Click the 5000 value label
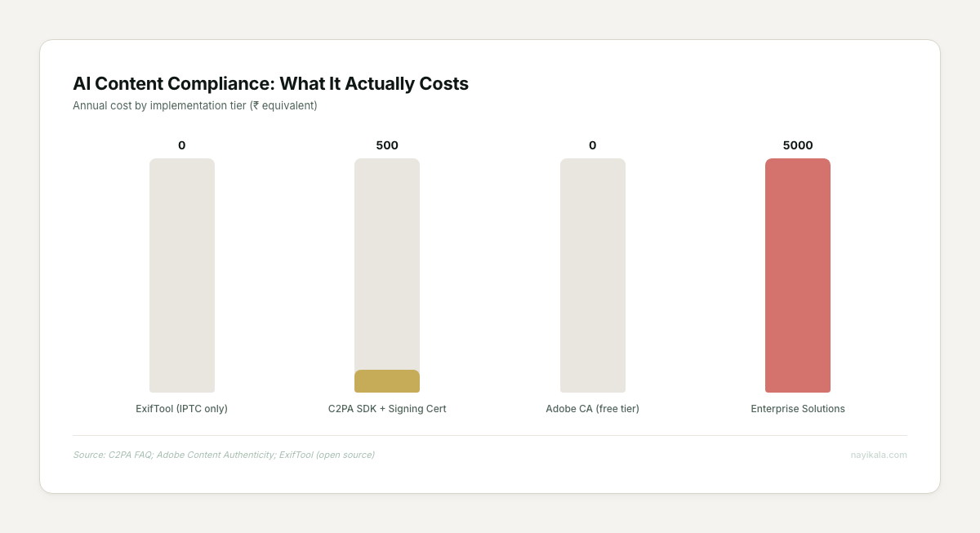 (x=798, y=145)
